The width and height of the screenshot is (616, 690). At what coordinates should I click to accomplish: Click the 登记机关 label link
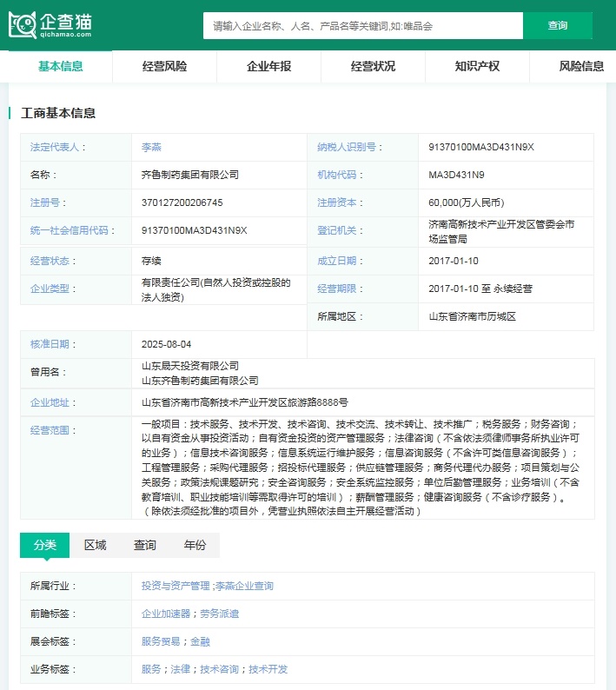coord(336,230)
